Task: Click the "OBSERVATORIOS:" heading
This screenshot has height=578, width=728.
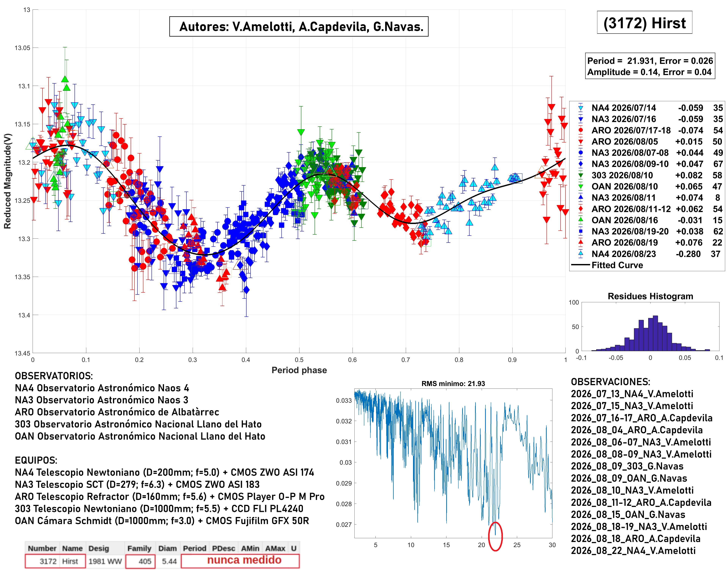Action: click(54, 376)
